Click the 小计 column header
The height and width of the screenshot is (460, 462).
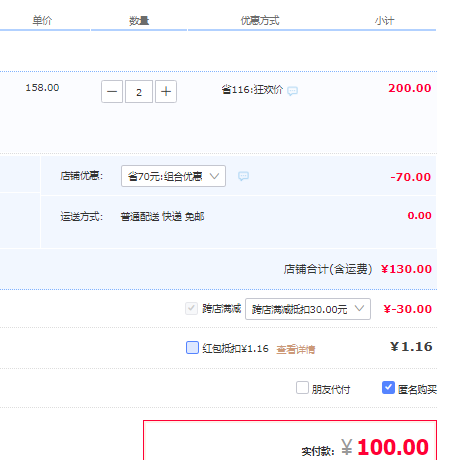385,21
